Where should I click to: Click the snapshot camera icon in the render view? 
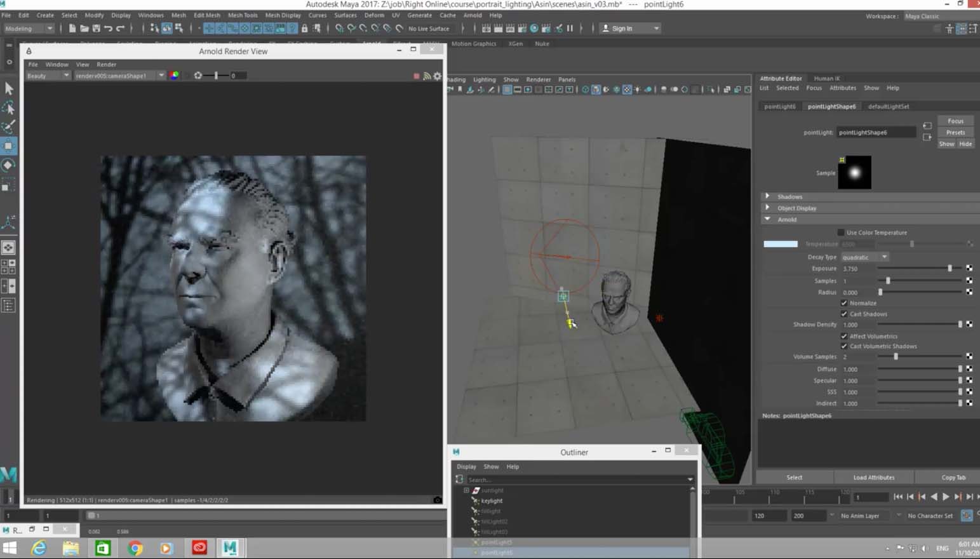437,500
